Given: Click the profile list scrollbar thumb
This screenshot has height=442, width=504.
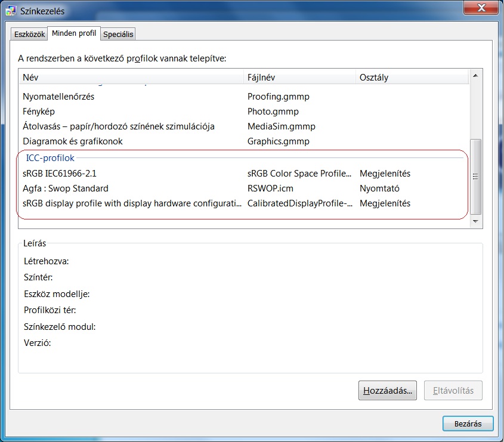Looking at the screenshot, I should [x=475, y=177].
